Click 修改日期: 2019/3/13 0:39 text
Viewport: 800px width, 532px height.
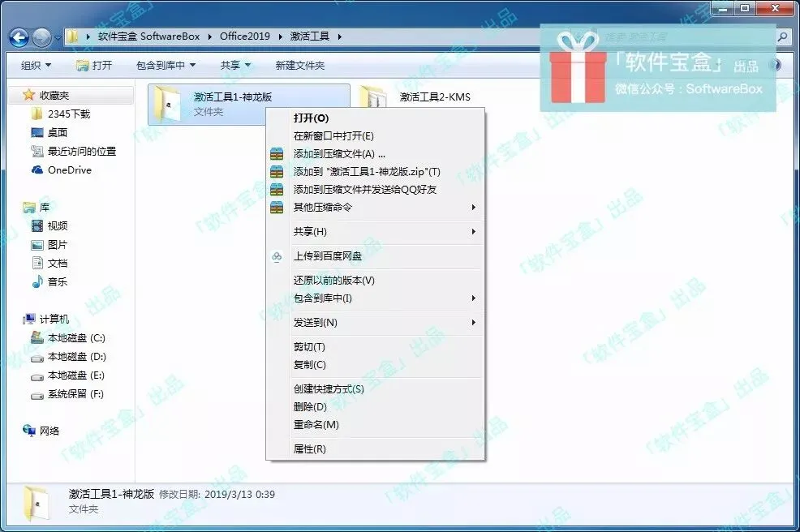[217, 494]
